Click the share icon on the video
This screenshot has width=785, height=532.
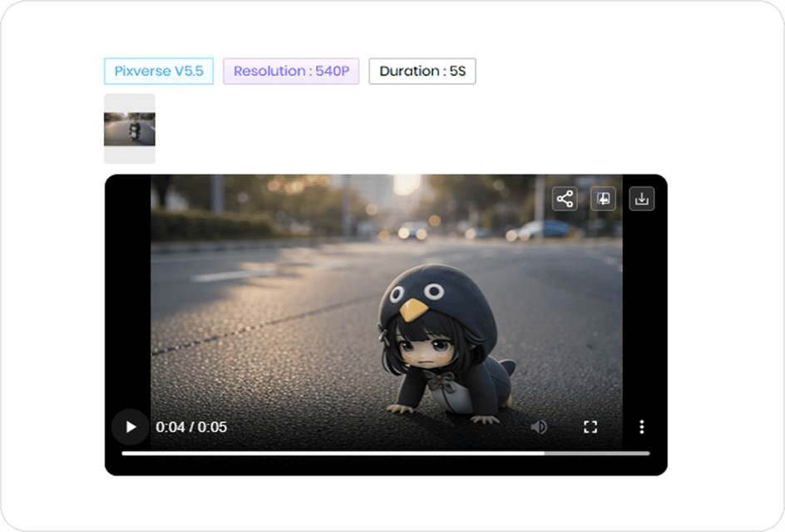[565, 199]
